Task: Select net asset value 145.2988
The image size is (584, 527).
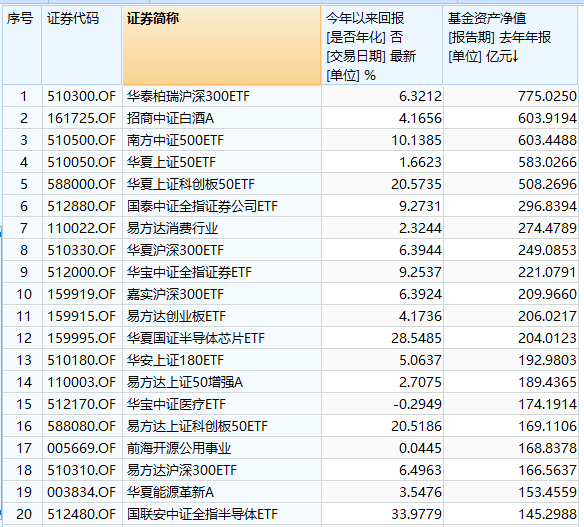Action: [x=547, y=514]
